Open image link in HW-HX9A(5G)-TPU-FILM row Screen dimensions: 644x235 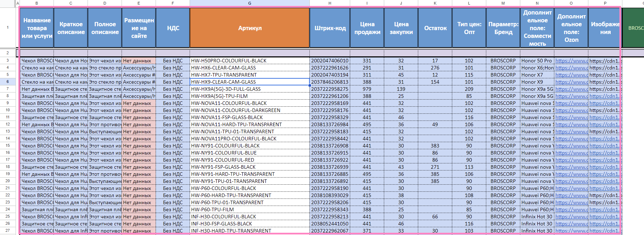coord(604,96)
